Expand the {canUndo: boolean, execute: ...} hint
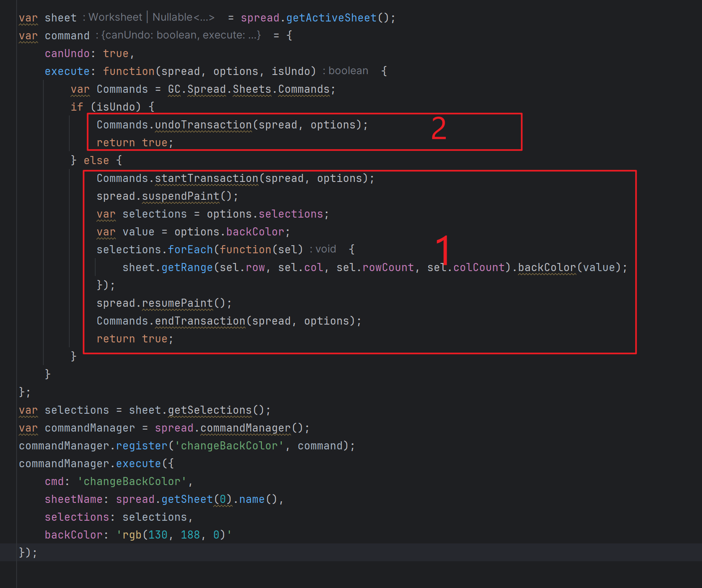 point(180,35)
